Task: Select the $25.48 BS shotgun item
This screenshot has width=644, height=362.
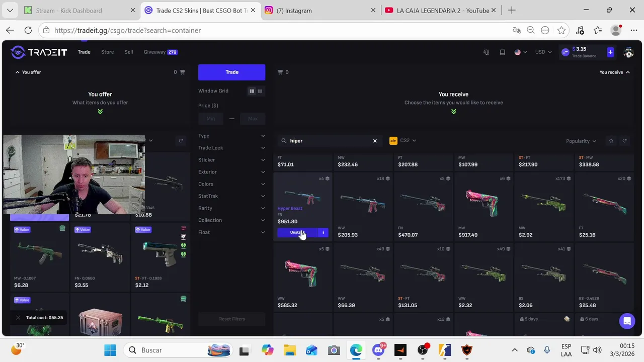Action: [604, 278]
